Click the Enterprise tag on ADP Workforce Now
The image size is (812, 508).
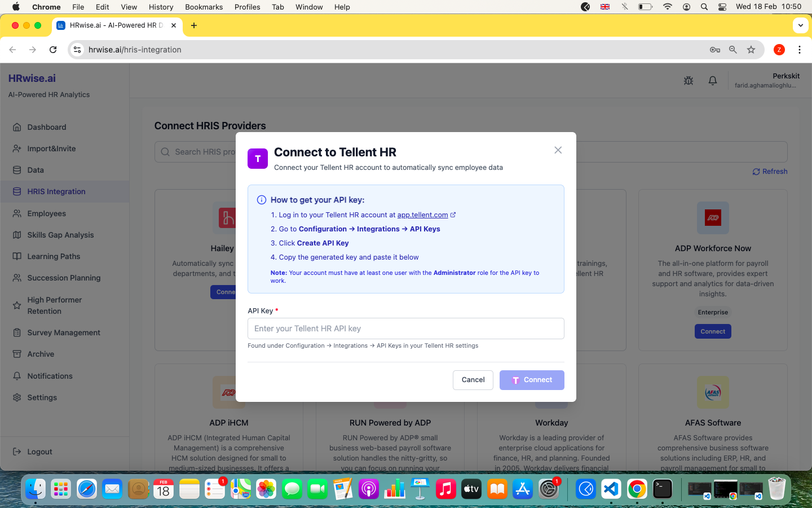[713, 312]
